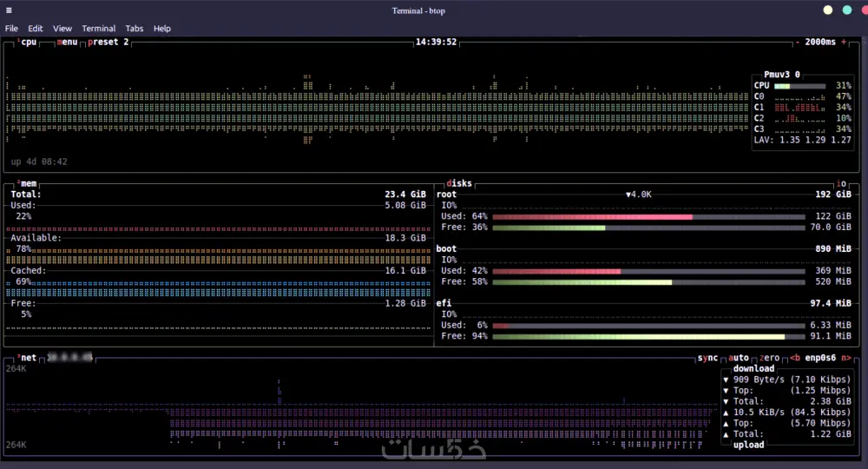Open the hamburger menu in title bar
The width and height of the screenshot is (868, 469).
pyautogui.click(x=9, y=10)
